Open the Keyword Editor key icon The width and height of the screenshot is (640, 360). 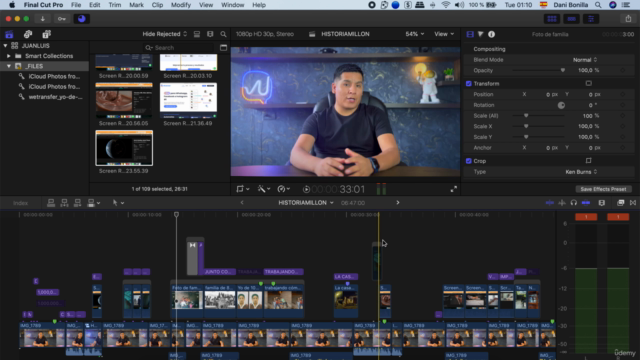(62, 19)
